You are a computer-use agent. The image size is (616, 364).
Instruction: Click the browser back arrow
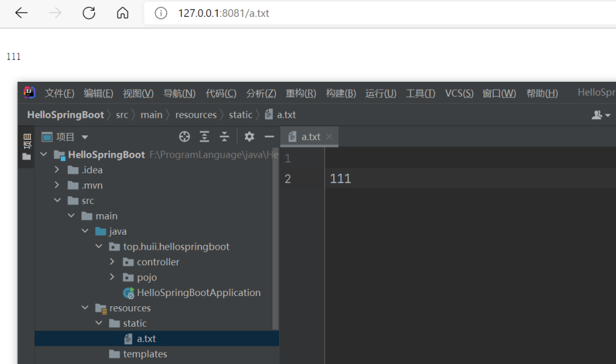point(22,13)
